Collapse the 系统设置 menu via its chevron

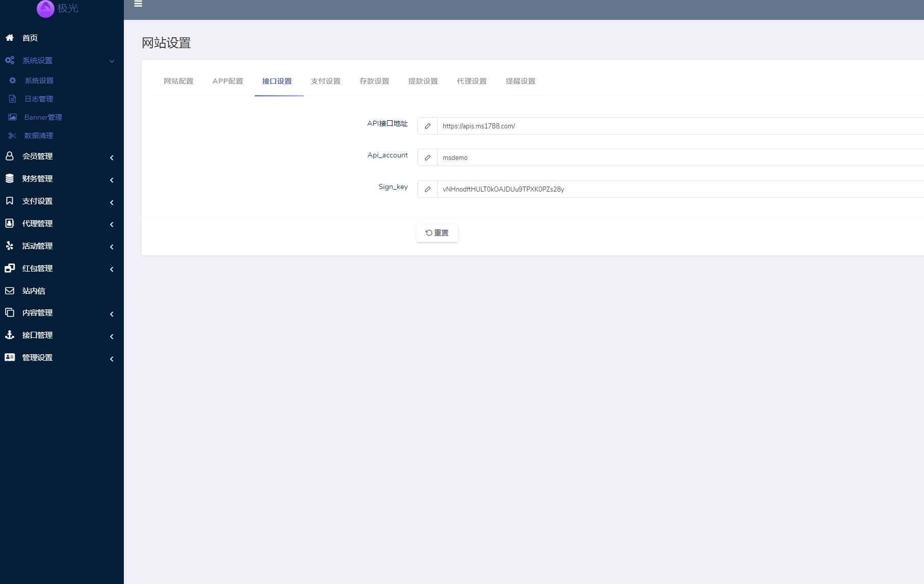coord(112,61)
